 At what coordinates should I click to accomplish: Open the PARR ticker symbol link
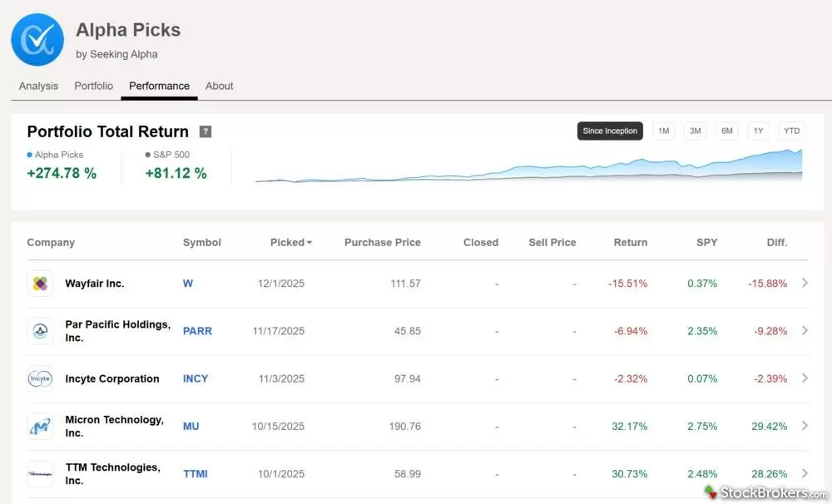click(197, 331)
